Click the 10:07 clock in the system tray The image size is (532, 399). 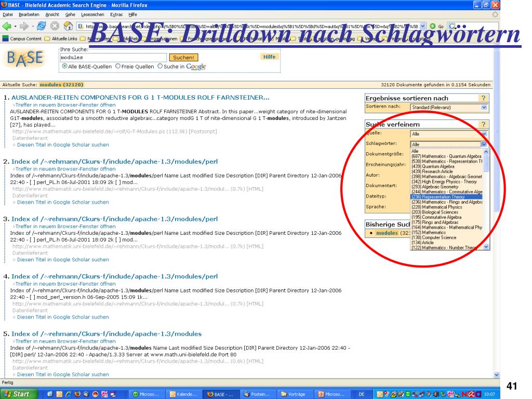coord(489,394)
